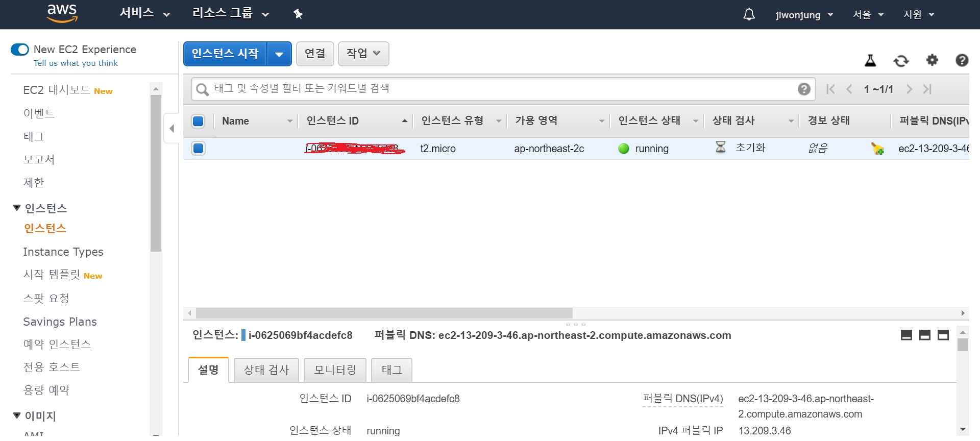Go to last page of results
The height and width of the screenshot is (441, 980).
pyautogui.click(x=927, y=89)
